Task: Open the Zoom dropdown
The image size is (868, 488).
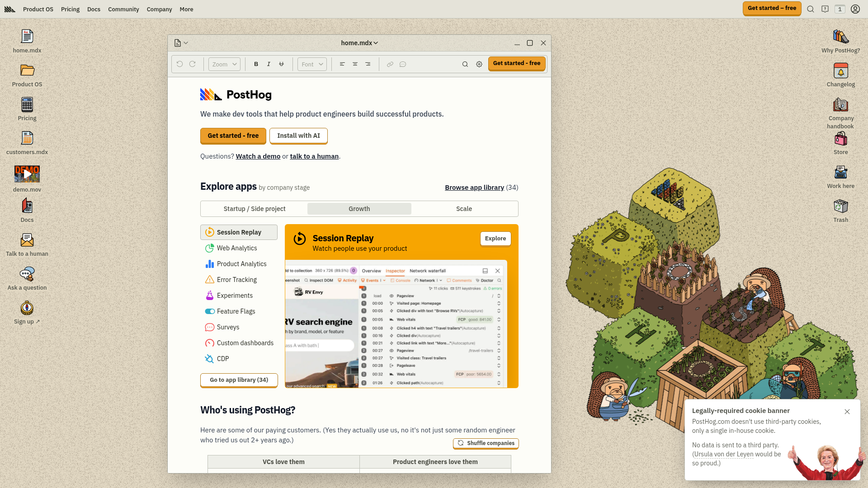Action: (x=224, y=64)
